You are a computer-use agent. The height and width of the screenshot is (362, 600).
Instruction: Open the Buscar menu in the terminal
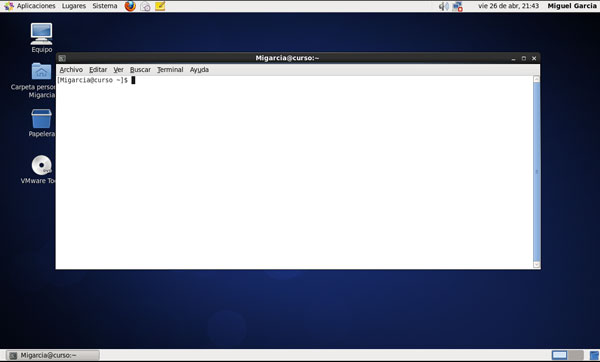140,70
